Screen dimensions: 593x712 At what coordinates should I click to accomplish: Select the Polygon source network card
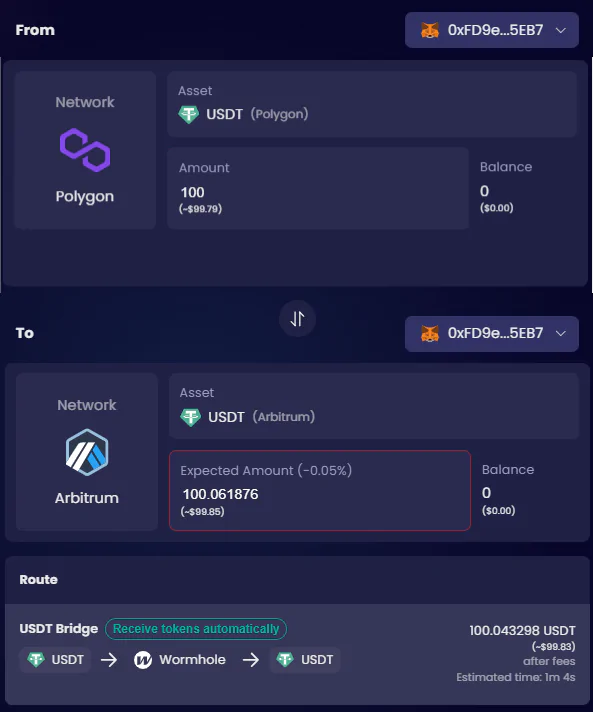(x=85, y=150)
